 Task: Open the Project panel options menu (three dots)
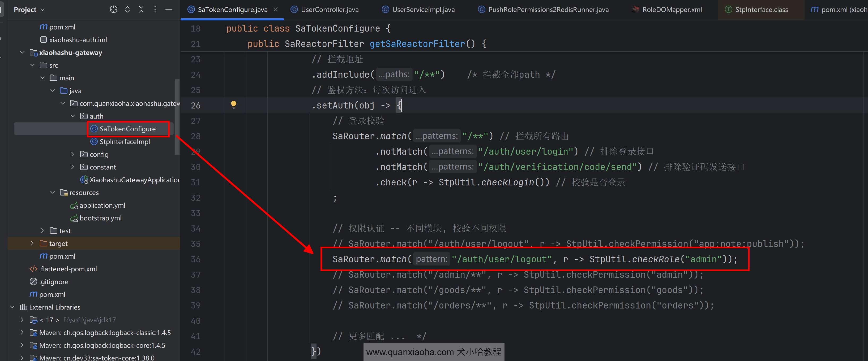point(155,10)
